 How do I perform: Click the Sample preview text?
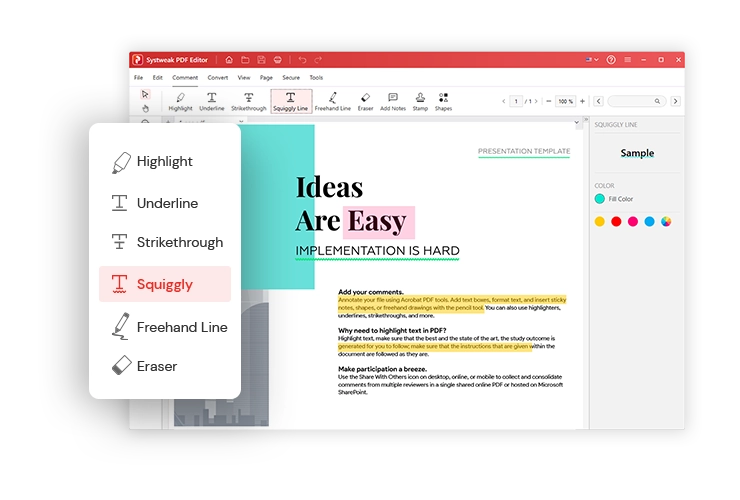point(637,153)
